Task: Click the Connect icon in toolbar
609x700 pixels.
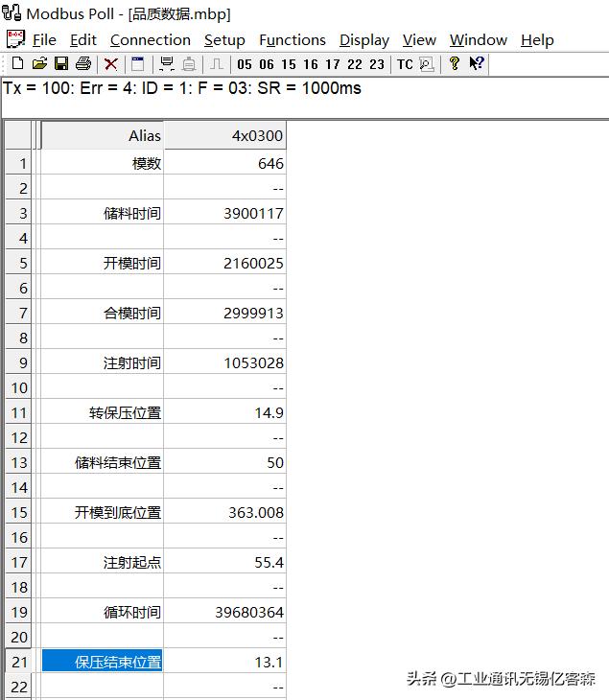Action: point(166,64)
